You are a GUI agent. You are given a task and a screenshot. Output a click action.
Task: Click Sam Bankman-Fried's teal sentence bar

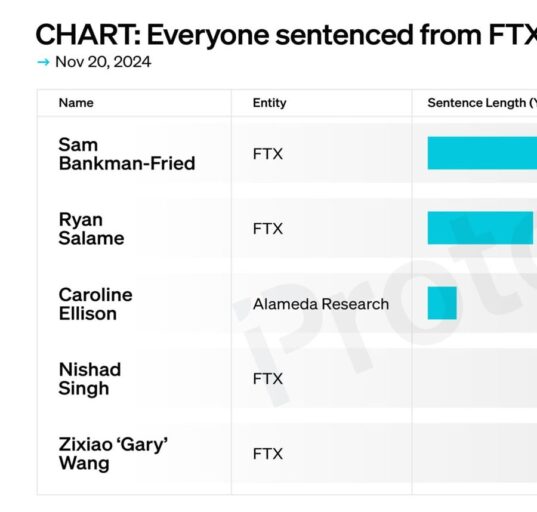tap(482, 153)
